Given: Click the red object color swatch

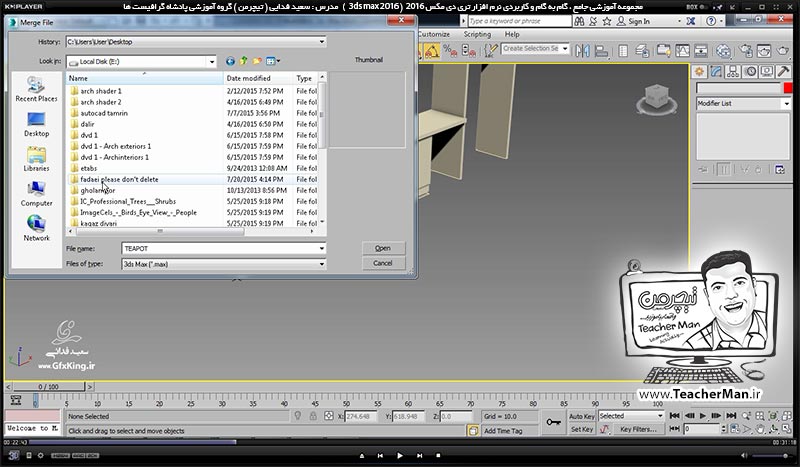Looking at the screenshot, I should click(x=788, y=88).
